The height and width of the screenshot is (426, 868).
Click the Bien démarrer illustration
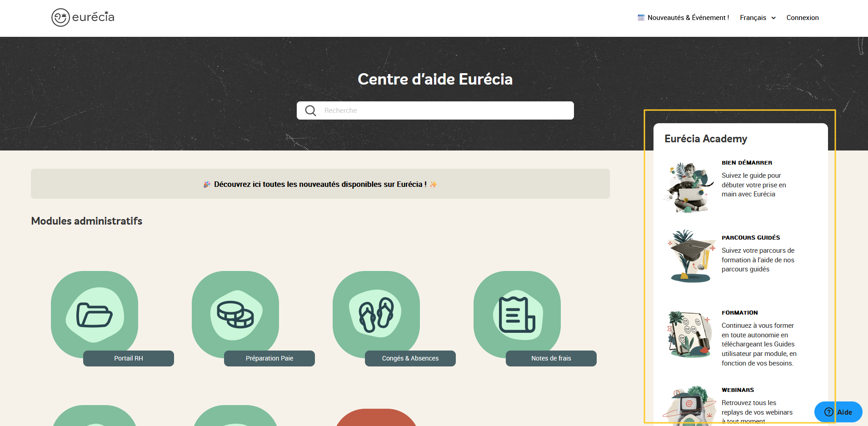pos(688,187)
